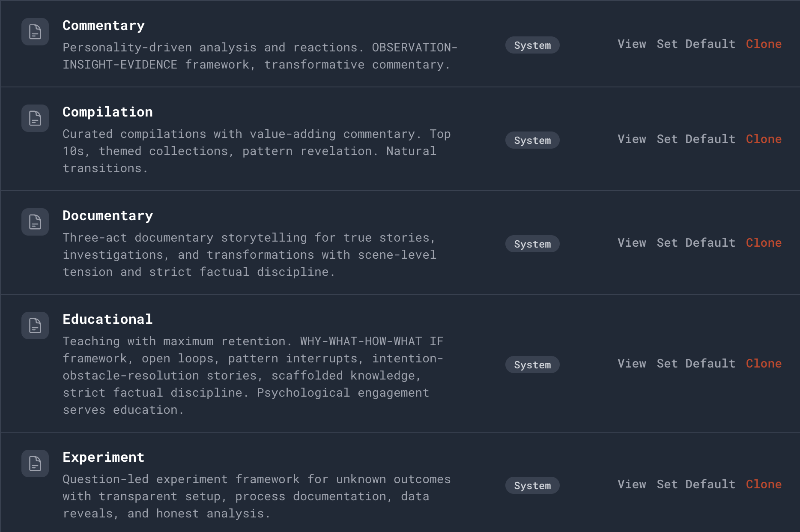Clone the Documentary template
Screen dimensions: 800x532
pos(764,242)
